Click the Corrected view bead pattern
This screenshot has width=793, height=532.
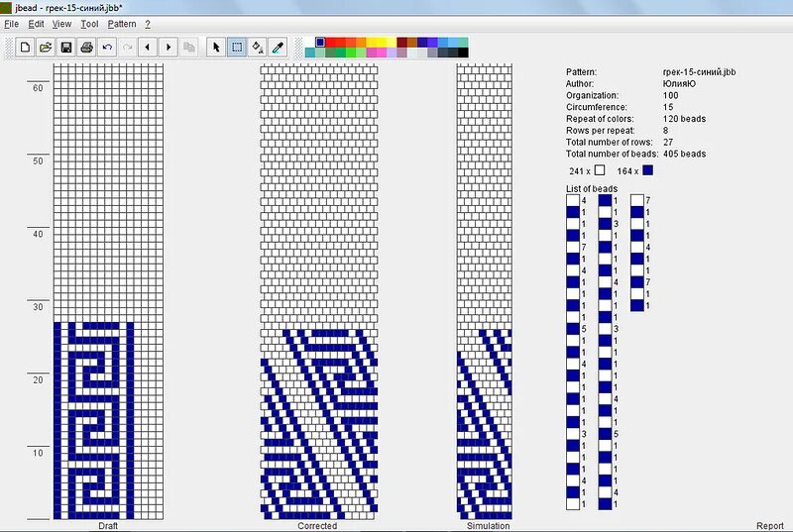pyautogui.click(x=319, y=291)
